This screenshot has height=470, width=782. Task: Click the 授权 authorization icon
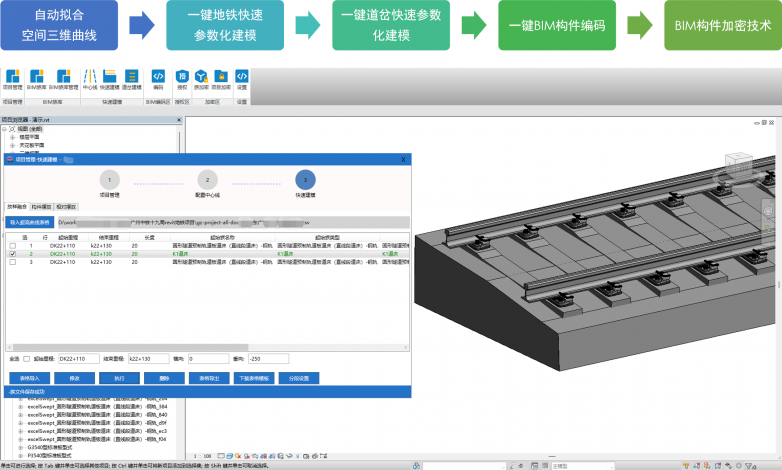coord(182,79)
